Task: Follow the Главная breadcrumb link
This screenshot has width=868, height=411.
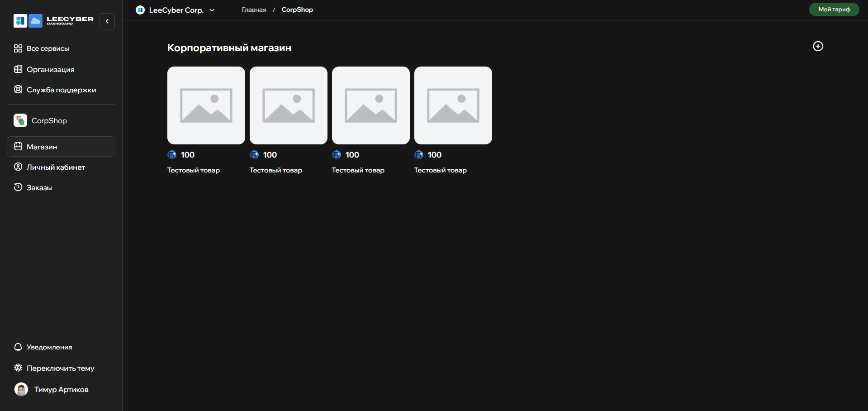Action: 254,10
